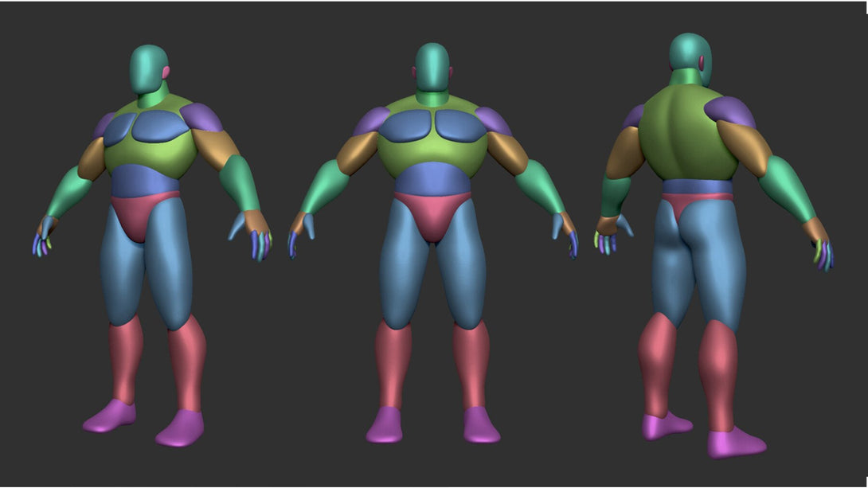
Task: Click the pink ear on the back-view figure
Action: [x=702, y=62]
